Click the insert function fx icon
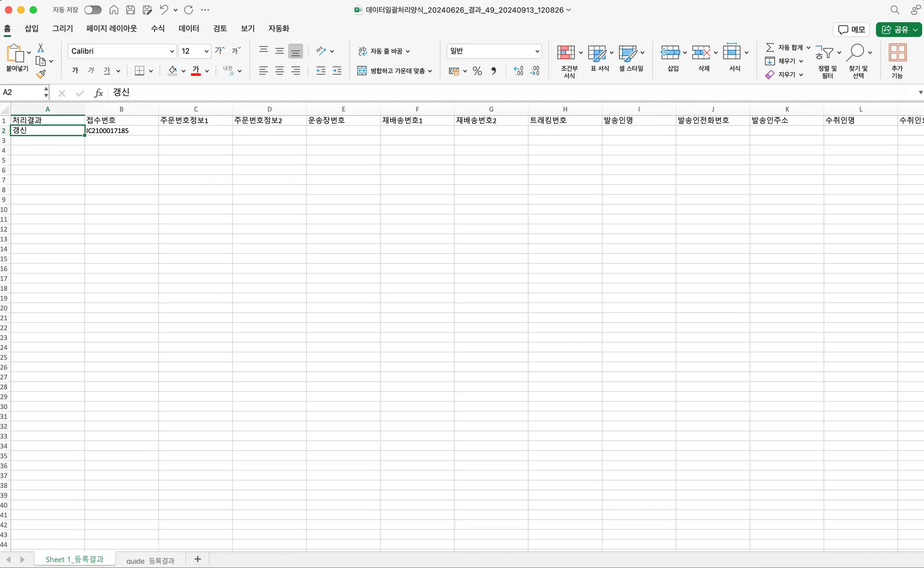The width and height of the screenshot is (924, 568). [98, 93]
